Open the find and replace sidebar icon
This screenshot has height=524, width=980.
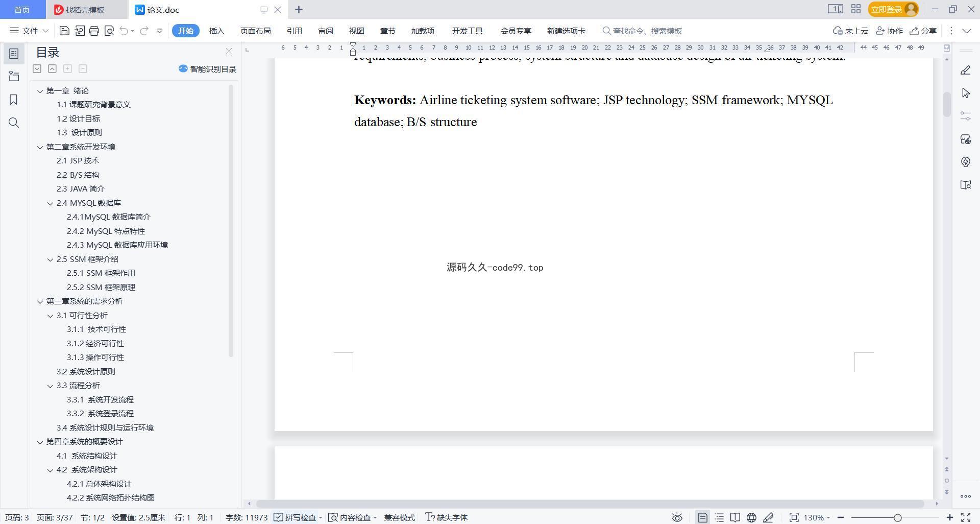click(14, 123)
